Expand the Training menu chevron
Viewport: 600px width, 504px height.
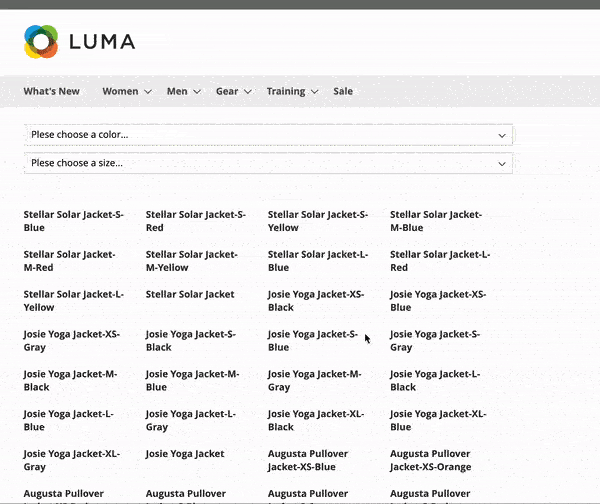(314, 92)
